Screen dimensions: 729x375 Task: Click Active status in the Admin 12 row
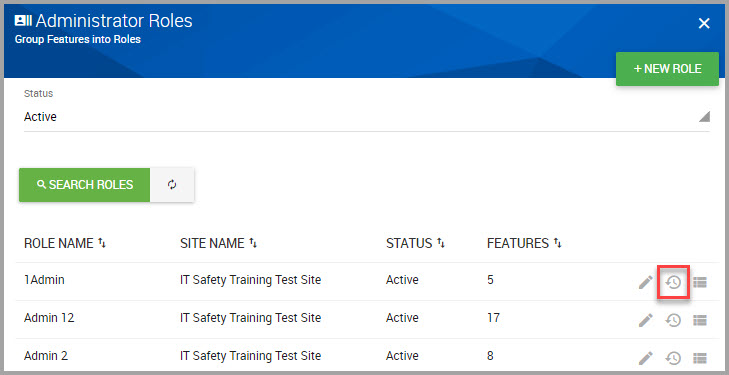pyautogui.click(x=402, y=318)
